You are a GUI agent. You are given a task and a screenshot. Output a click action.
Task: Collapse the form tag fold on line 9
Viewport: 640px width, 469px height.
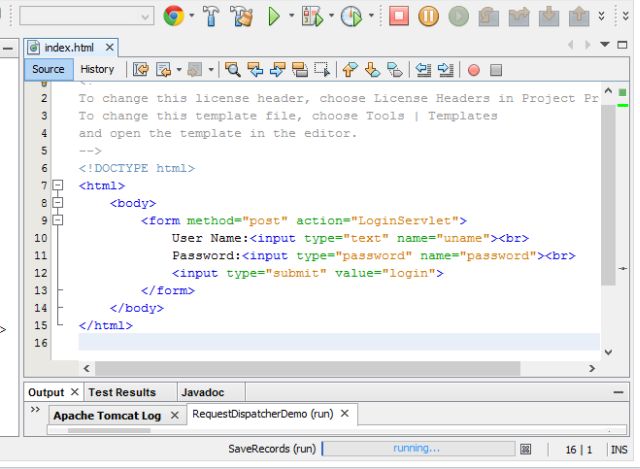(58, 220)
